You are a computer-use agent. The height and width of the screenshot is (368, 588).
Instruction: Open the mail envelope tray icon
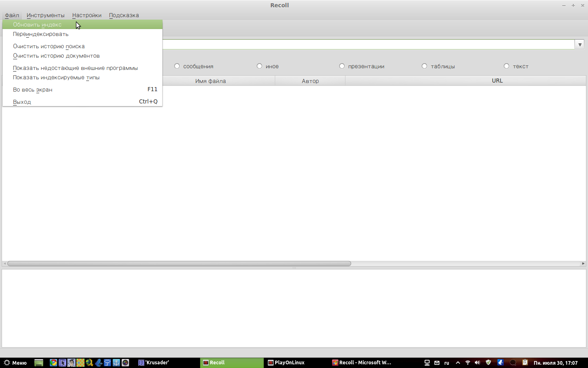[437, 363]
